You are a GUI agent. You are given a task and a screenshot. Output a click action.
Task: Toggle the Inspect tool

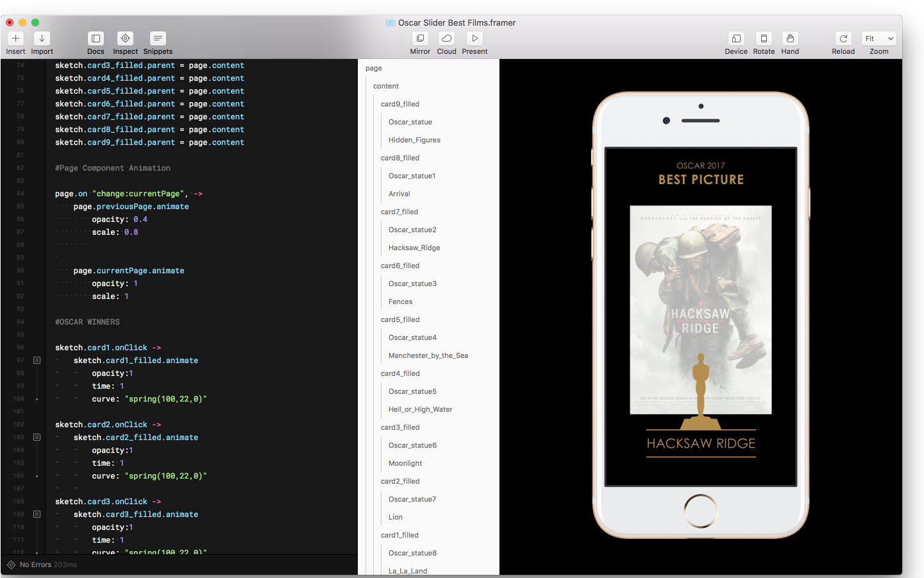[x=125, y=39]
